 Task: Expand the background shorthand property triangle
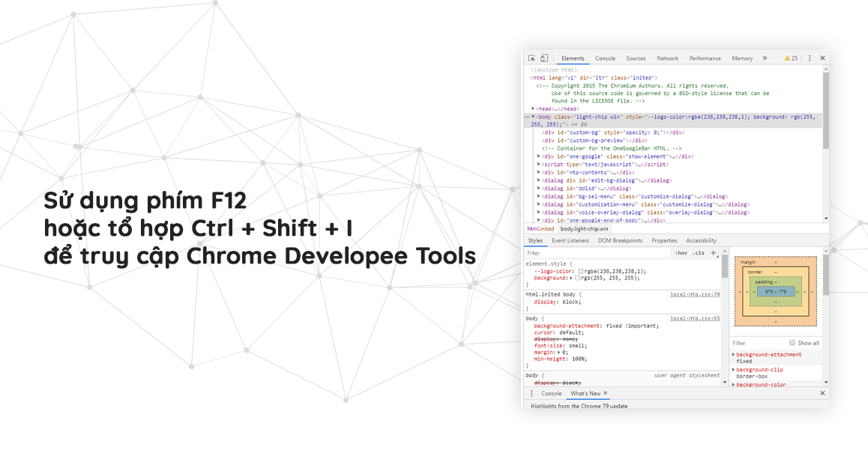[571, 279]
